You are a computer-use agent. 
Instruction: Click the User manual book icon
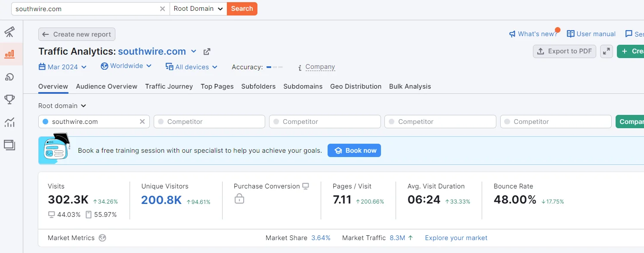tap(571, 34)
